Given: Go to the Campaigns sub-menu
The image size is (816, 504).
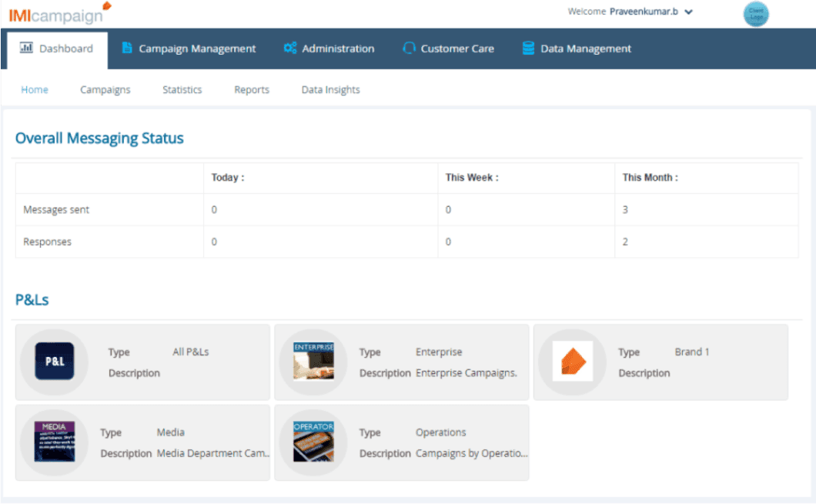Looking at the screenshot, I should [x=105, y=89].
